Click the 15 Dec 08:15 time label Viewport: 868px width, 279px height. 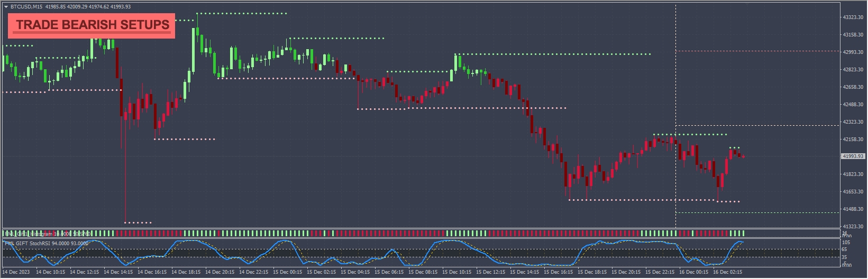[x=423, y=272]
